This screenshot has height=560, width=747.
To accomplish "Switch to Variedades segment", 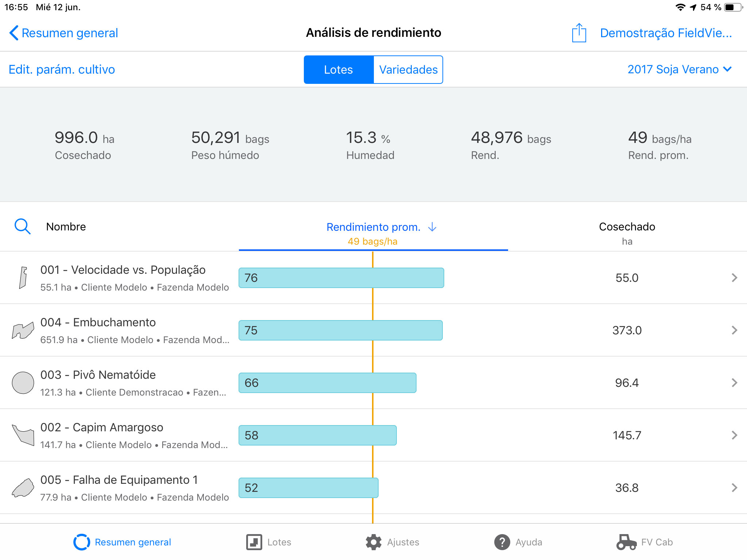I will pyautogui.click(x=408, y=70).
